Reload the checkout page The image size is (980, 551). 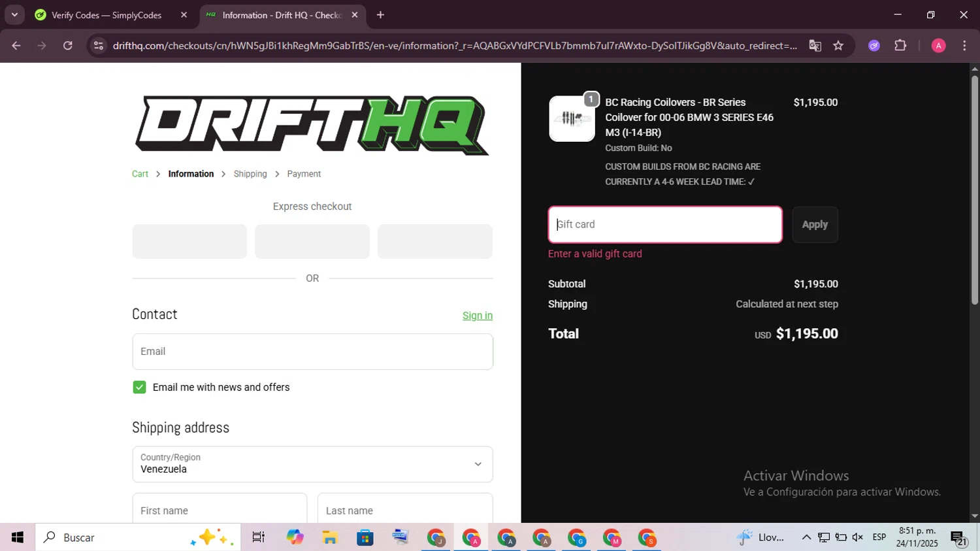coord(68,46)
